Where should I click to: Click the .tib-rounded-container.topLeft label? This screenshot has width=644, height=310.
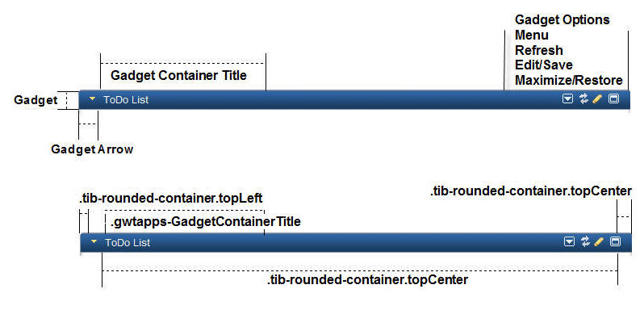pyautogui.click(x=171, y=199)
